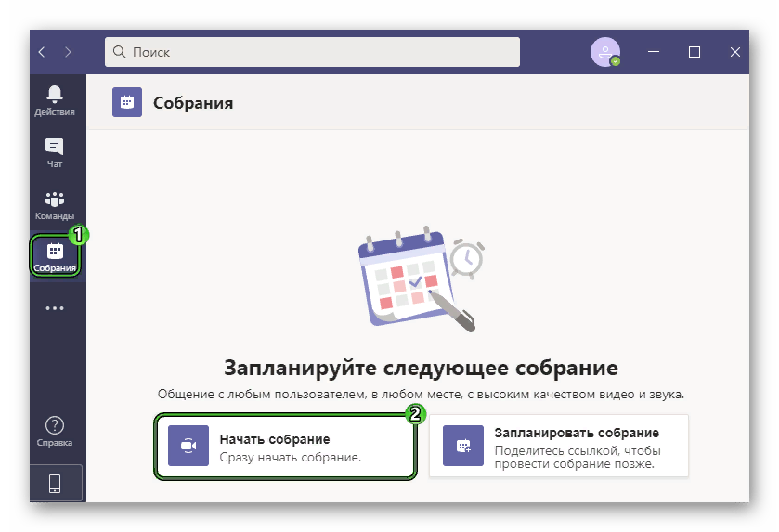Click the Поиск search field
The height and width of the screenshot is (532, 779).
(312, 52)
